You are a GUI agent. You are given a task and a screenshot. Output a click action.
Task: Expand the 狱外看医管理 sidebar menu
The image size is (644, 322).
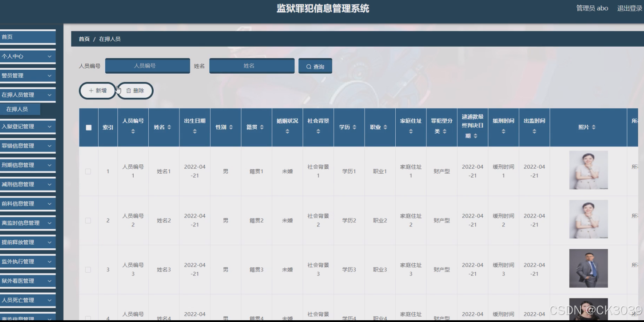[28, 281]
